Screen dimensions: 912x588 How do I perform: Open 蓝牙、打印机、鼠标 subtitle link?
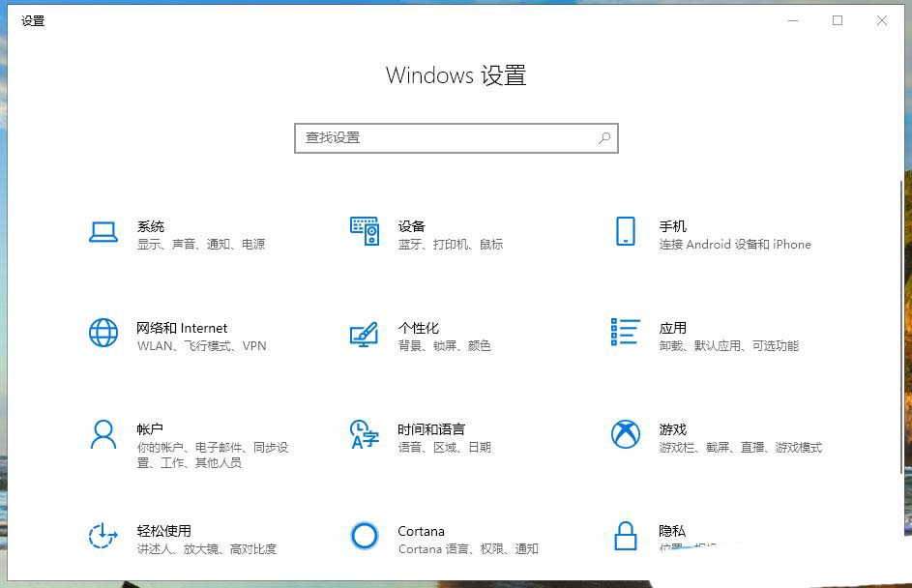[x=449, y=244]
